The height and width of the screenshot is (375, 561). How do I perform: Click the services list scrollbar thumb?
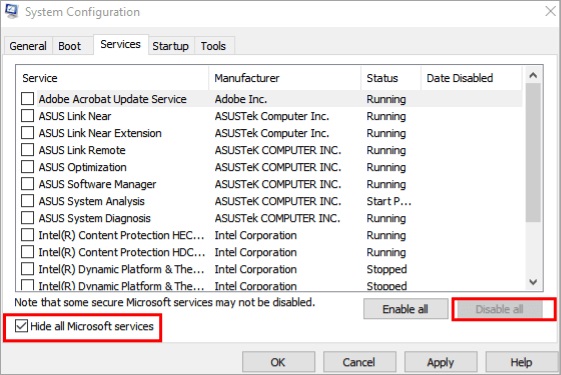coord(533,153)
